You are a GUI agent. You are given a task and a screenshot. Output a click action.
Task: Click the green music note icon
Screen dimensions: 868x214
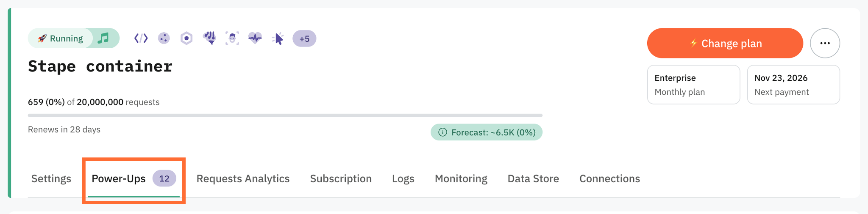103,38
